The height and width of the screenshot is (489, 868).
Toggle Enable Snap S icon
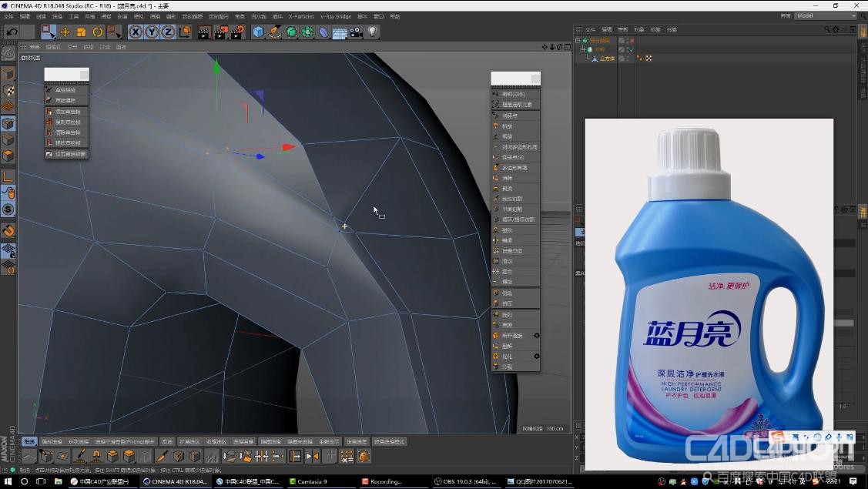(x=8, y=209)
